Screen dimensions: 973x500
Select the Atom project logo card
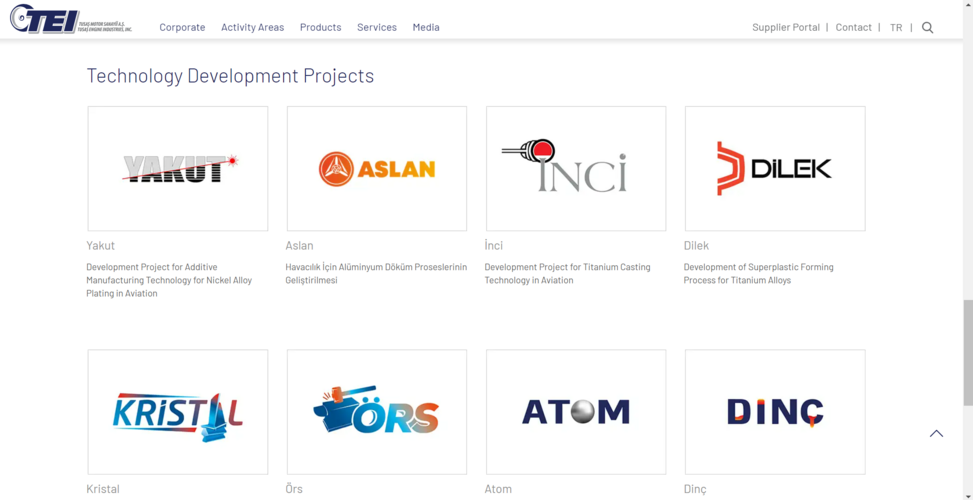pyautogui.click(x=576, y=412)
